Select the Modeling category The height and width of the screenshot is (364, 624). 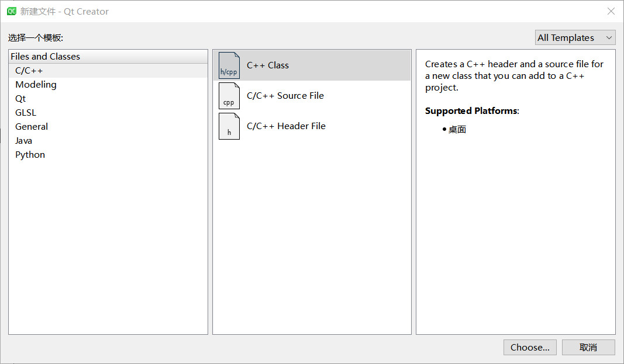tap(36, 85)
